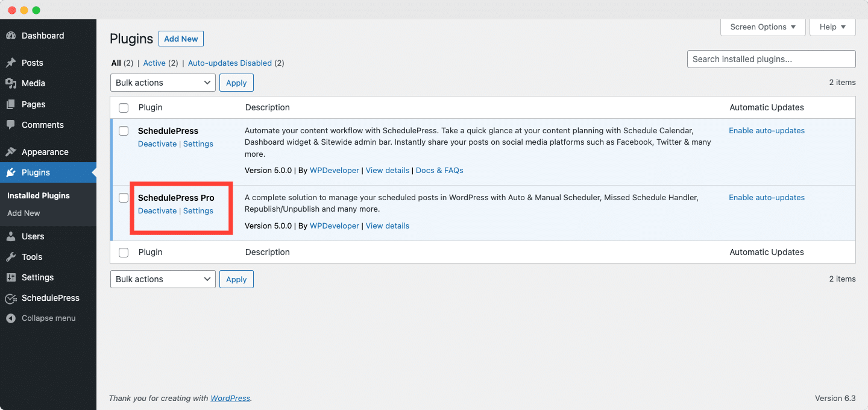
Task: Click the Media icon in sidebar
Action: pyautogui.click(x=11, y=83)
